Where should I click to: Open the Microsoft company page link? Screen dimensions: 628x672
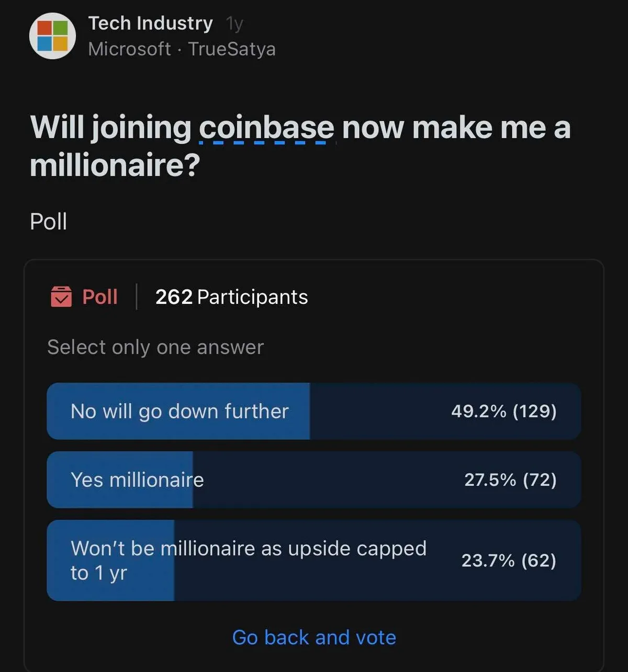[x=129, y=49]
